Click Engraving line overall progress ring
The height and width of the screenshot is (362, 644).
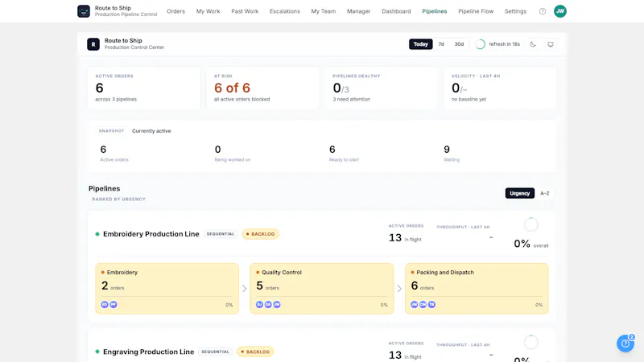pyautogui.click(x=531, y=343)
